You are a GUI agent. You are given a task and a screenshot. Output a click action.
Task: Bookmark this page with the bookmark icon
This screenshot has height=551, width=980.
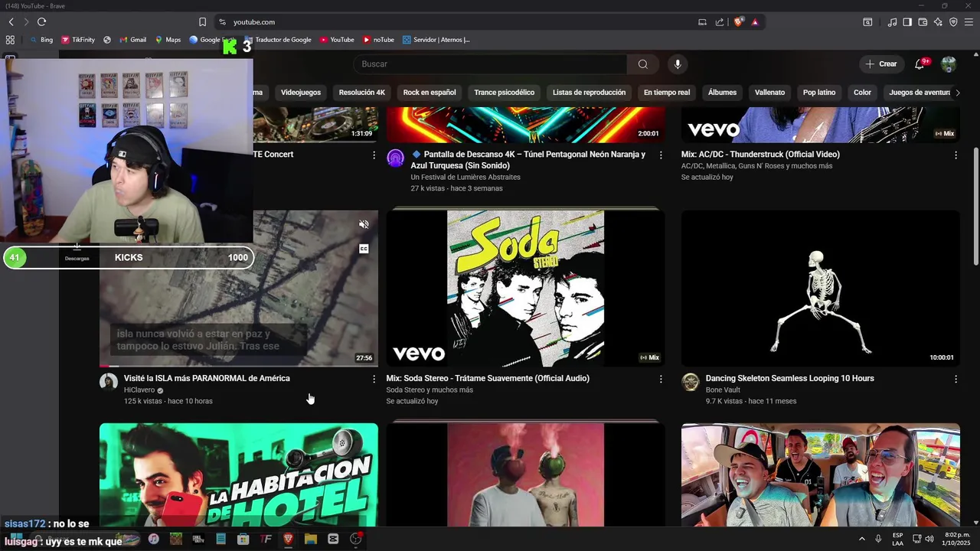202,22
